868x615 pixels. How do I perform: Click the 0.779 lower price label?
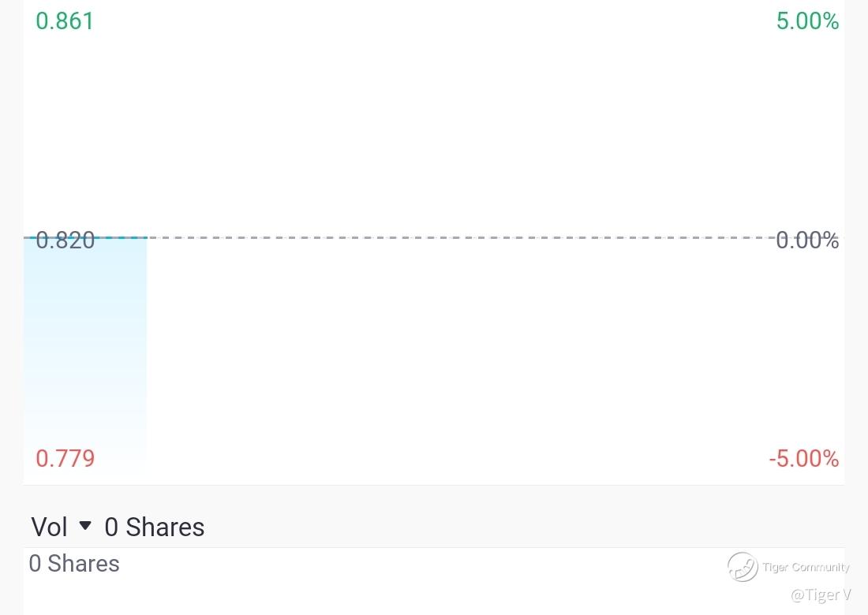tap(65, 458)
